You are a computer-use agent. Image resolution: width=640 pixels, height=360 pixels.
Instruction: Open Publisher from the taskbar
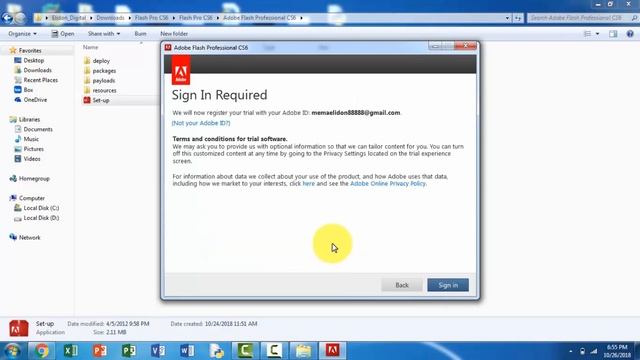tap(129, 351)
